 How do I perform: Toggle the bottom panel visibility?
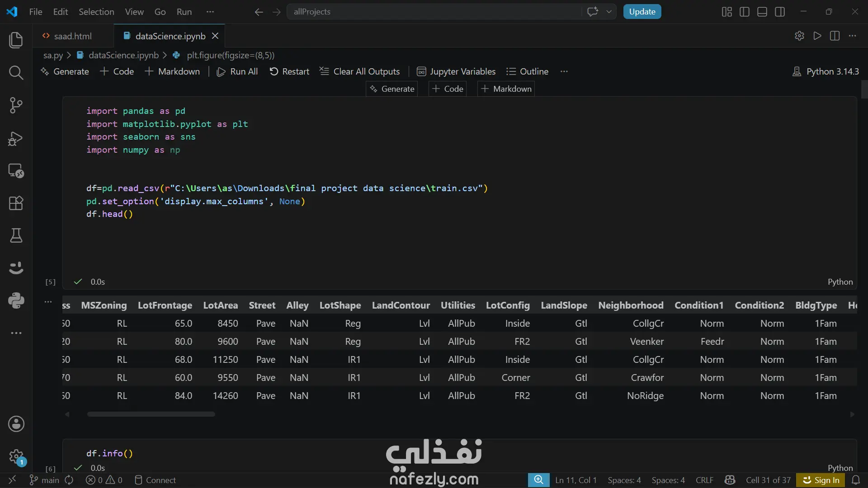coord(762,12)
